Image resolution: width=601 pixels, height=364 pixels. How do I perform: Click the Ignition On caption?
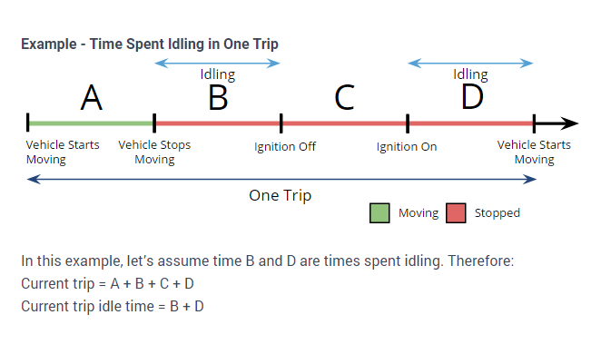pos(407,146)
